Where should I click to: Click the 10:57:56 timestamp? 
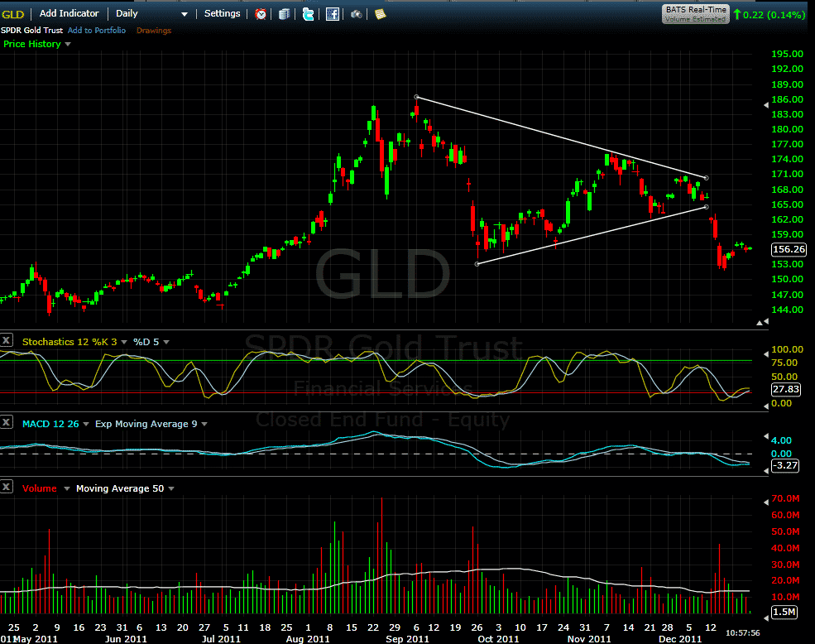click(x=743, y=633)
